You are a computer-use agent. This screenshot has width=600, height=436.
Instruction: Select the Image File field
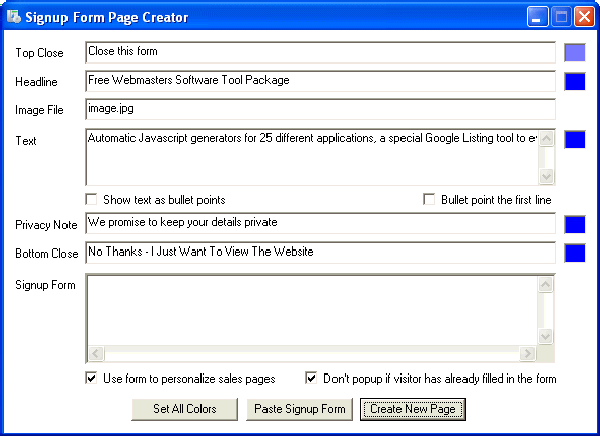[x=320, y=110]
